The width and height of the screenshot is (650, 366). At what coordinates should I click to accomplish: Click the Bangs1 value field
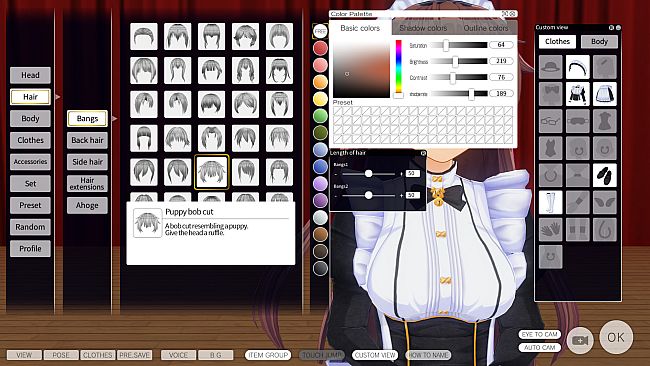pos(413,173)
